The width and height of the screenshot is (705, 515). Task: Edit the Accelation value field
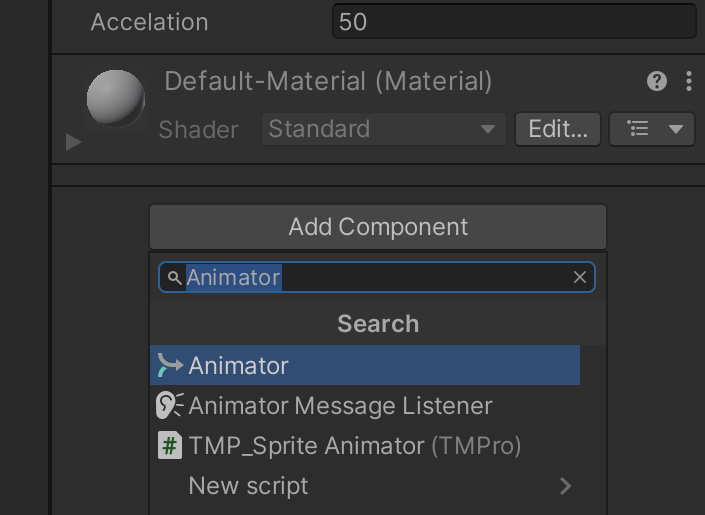click(513, 22)
